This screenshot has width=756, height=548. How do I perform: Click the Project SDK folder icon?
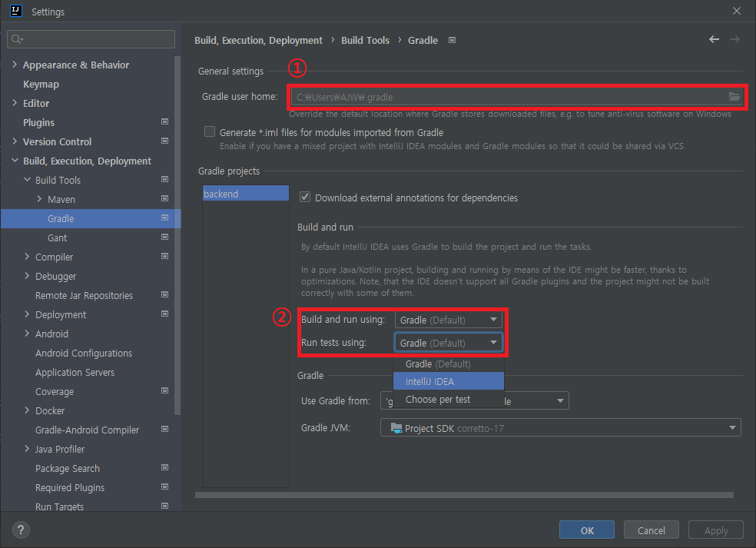[396, 428]
